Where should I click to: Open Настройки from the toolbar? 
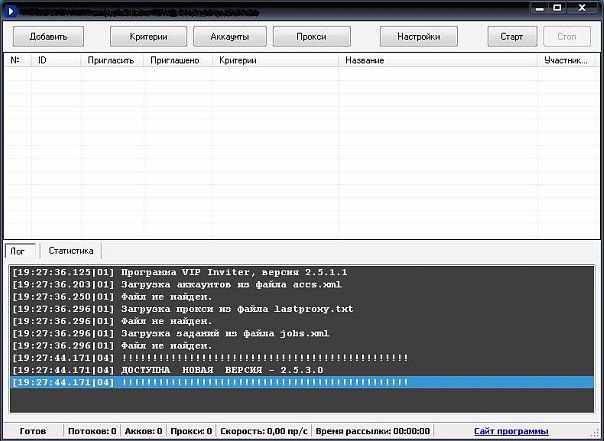pos(418,36)
